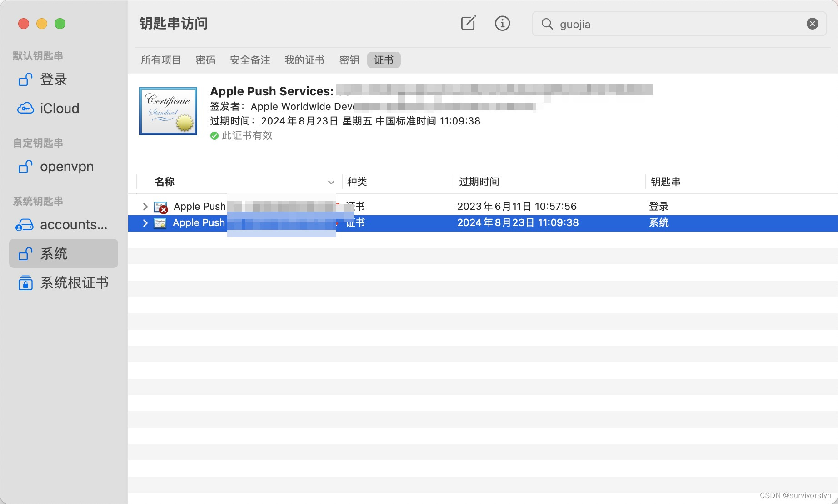Viewport: 838px width, 504px height.
Task: Click 系统 in the selected row's 钥匙串 column
Action: [x=658, y=222]
